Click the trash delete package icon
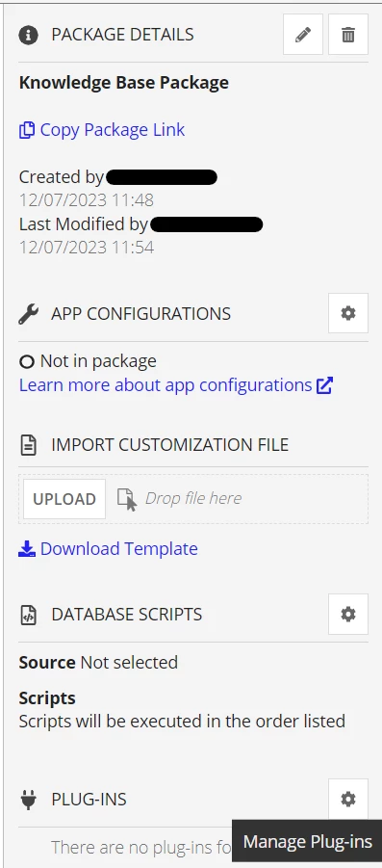382x868 pixels. click(x=348, y=35)
